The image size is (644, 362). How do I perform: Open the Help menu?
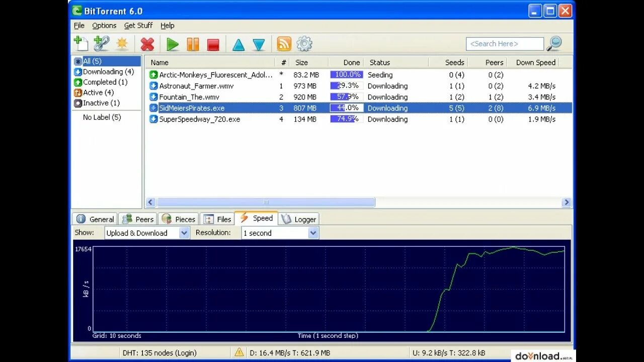click(x=168, y=26)
